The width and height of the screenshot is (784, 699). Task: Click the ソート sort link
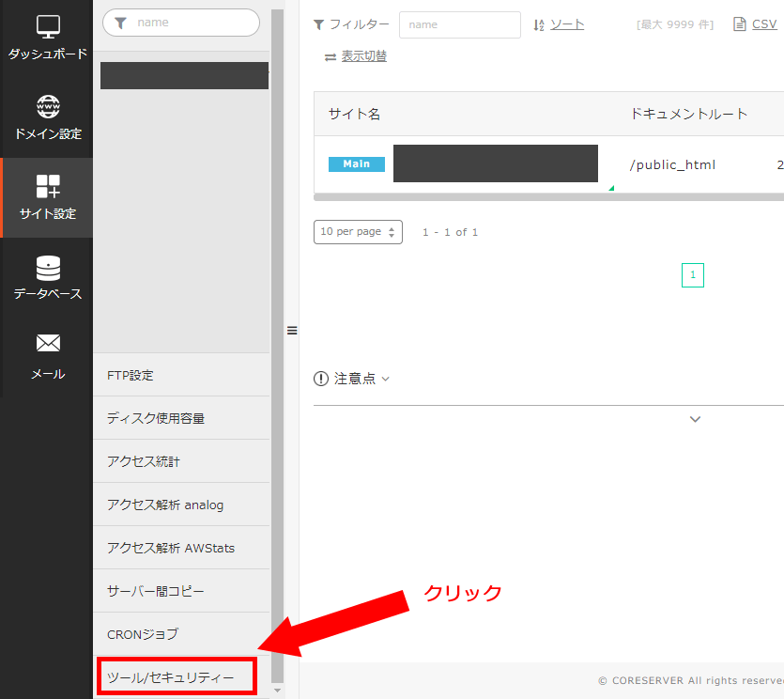[x=567, y=24]
